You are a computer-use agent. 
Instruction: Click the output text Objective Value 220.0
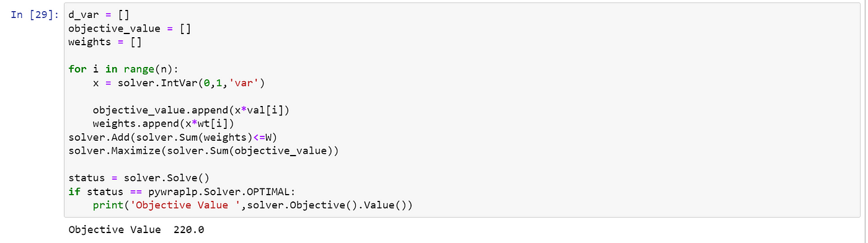136,230
